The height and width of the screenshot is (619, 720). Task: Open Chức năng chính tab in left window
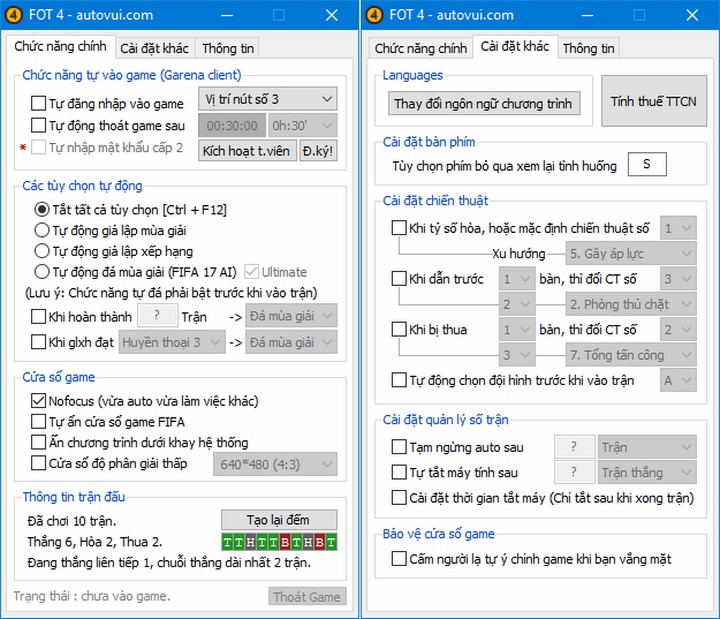[x=60, y=46]
